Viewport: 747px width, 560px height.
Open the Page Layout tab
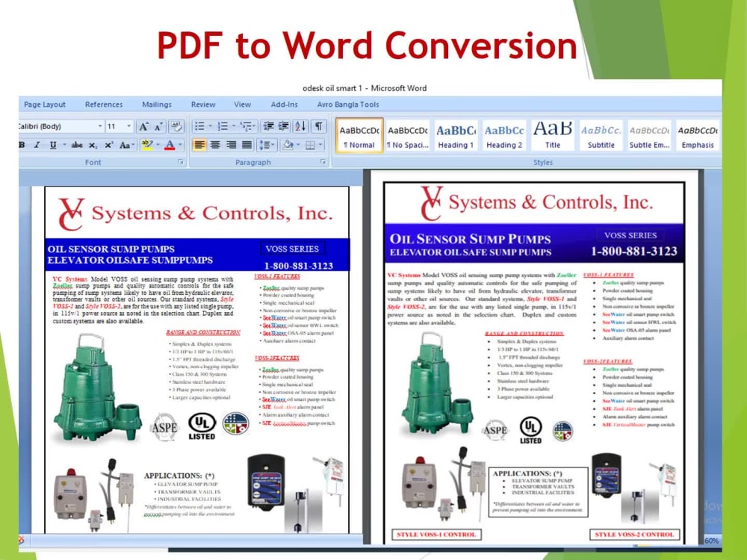pyautogui.click(x=45, y=105)
